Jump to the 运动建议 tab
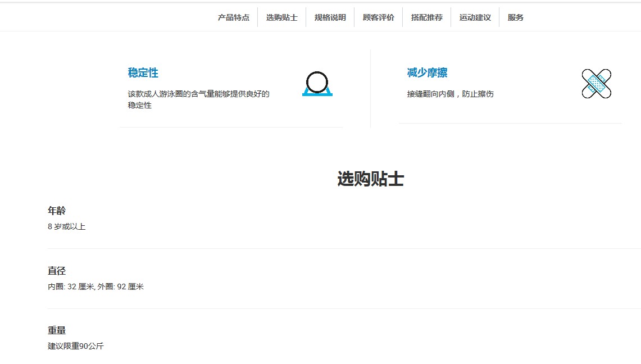Viewport: 641px width, 364px height. point(475,17)
